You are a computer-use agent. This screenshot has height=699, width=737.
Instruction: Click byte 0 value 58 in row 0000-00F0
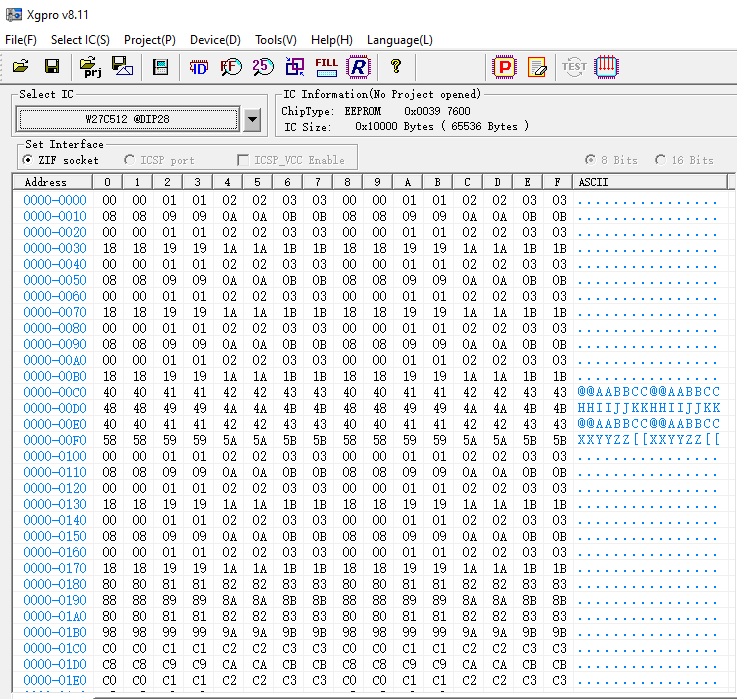(x=110, y=440)
